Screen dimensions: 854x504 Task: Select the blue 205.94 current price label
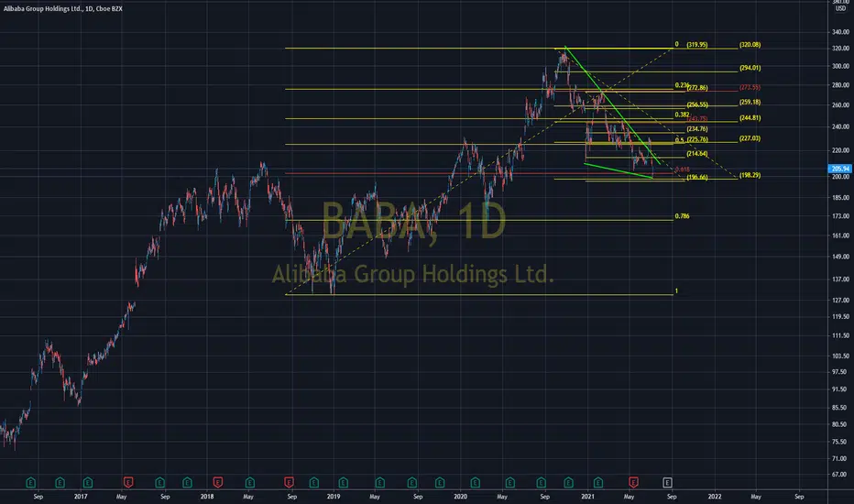[840, 169]
